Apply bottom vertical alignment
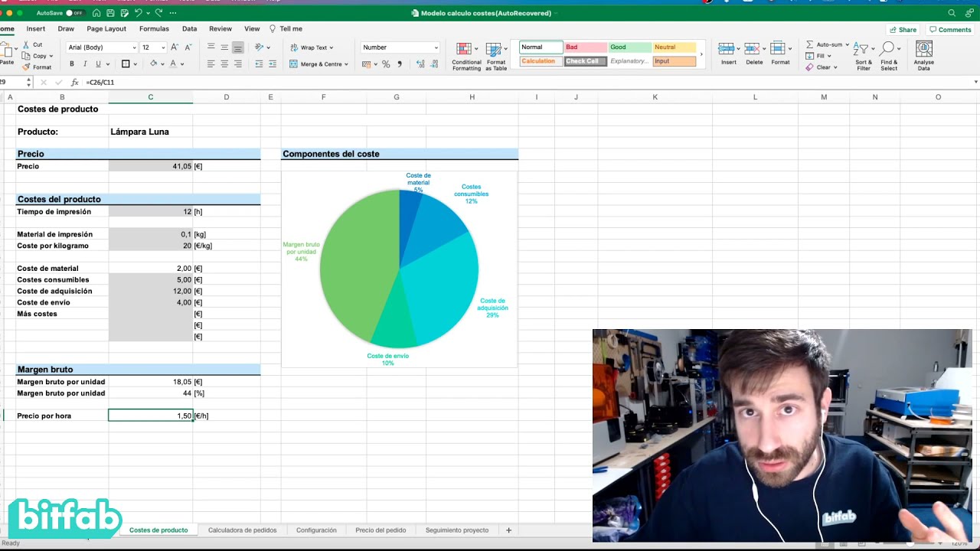The width and height of the screenshot is (980, 551). 238,47
